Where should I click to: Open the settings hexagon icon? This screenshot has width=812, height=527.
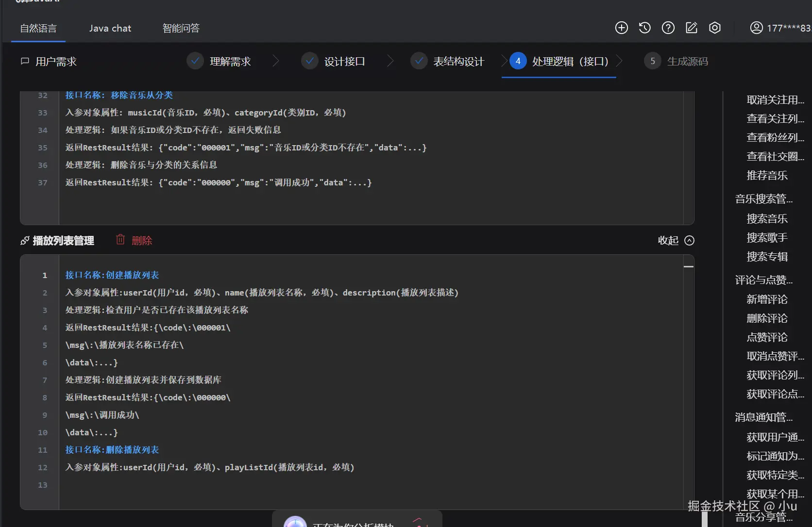click(714, 28)
